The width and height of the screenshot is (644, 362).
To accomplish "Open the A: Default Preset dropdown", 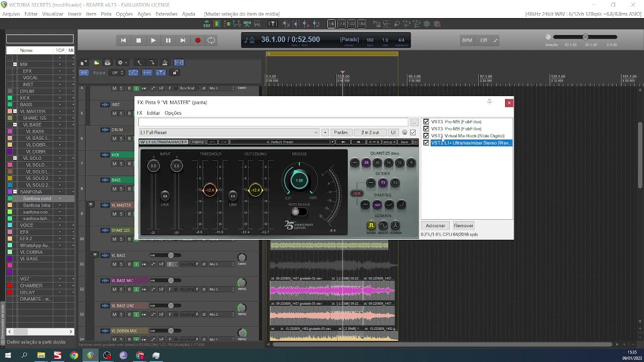I will point(282,142).
